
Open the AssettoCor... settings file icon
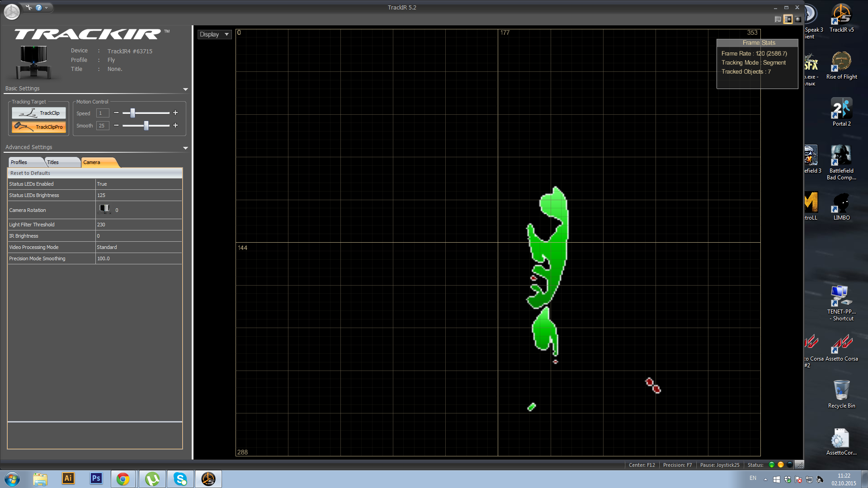(841, 442)
